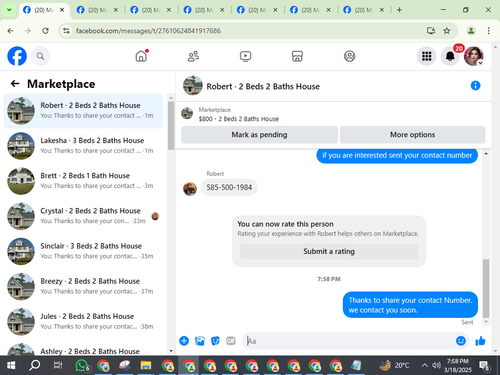Open the Sinclair 3 Beds 2 Baths conversation

[x=83, y=251]
